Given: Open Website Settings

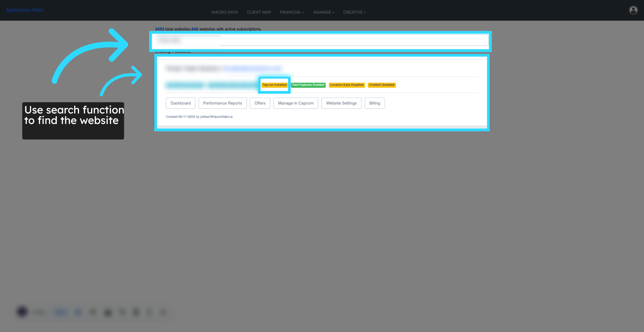Looking at the screenshot, I should point(341,103).
